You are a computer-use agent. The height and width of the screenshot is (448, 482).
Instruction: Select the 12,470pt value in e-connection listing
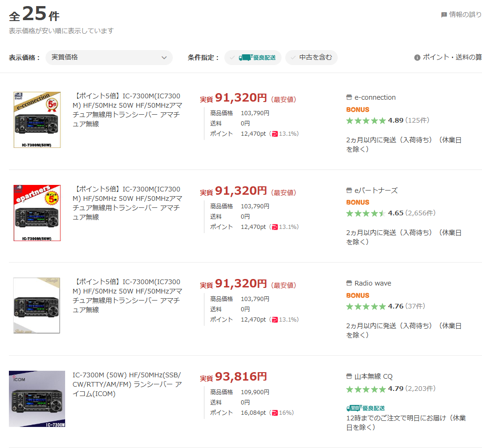(x=253, y=134)
